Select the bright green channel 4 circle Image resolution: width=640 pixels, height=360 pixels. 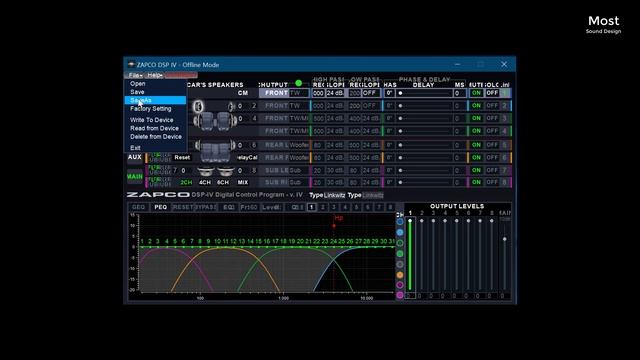click(x=400, y=253)
